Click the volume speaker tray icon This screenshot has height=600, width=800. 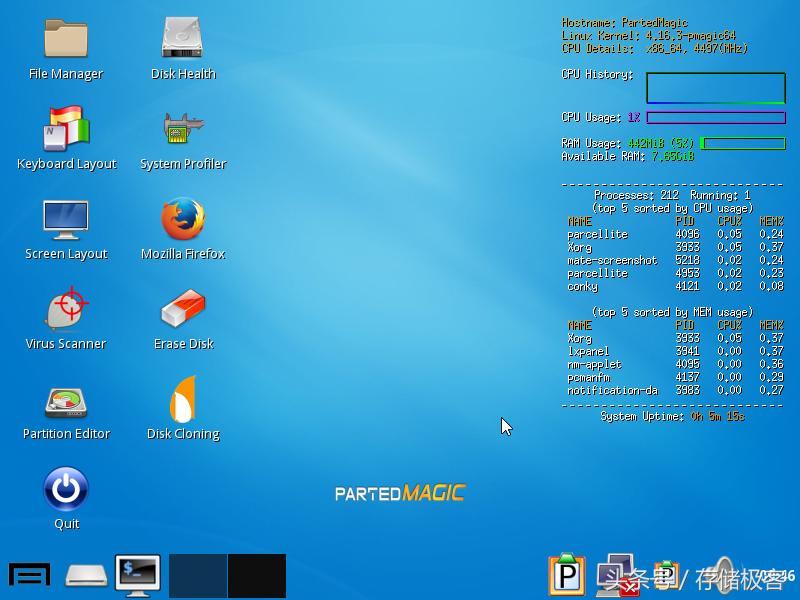(x=725, y=575)
